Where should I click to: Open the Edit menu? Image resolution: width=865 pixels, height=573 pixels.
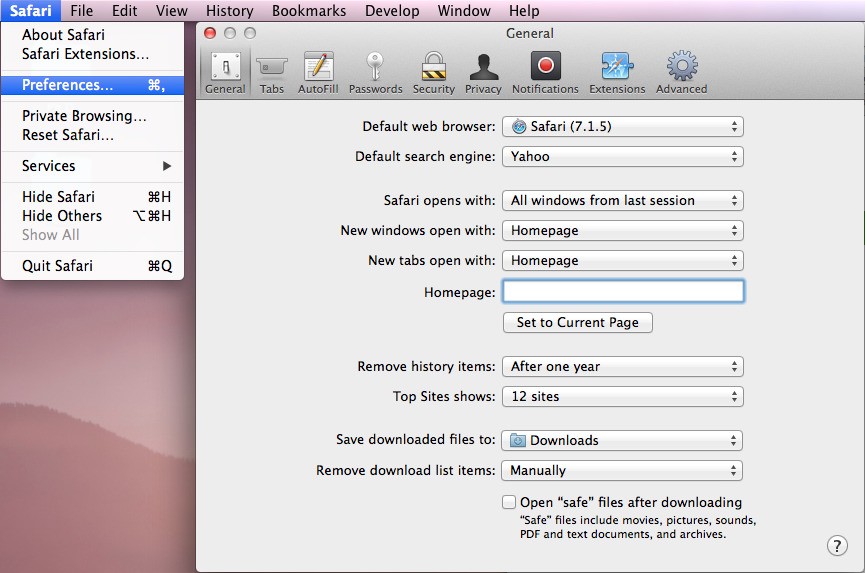(124, 10)
